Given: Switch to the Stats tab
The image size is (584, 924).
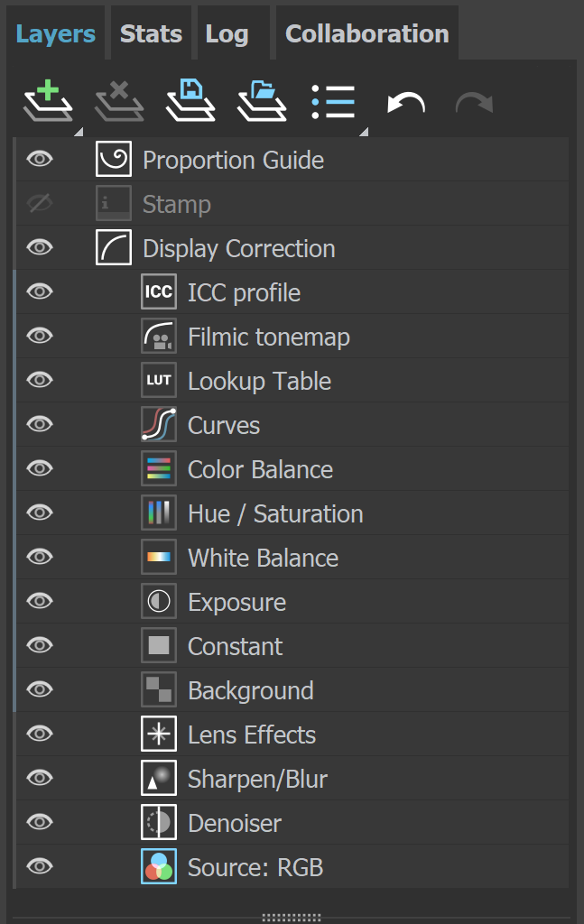Looking at the screenshot, I should (x=150, y=32).
